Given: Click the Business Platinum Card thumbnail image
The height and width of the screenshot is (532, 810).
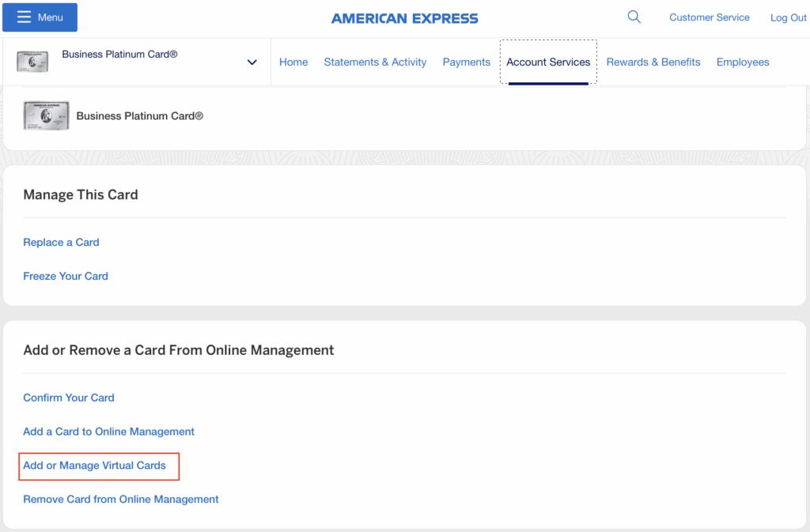Looking at the screenshot, I should point(46,115).
